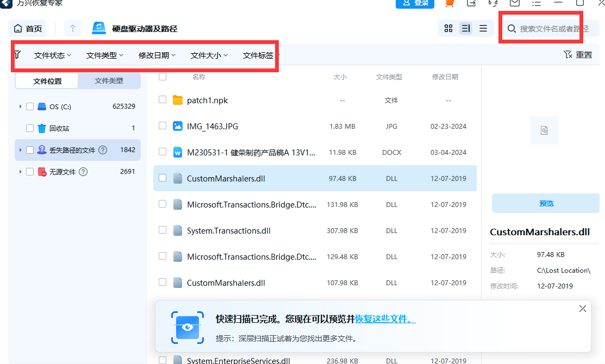Select all files via header checkbox
605x364 pixels.
(x=162, y=77)
